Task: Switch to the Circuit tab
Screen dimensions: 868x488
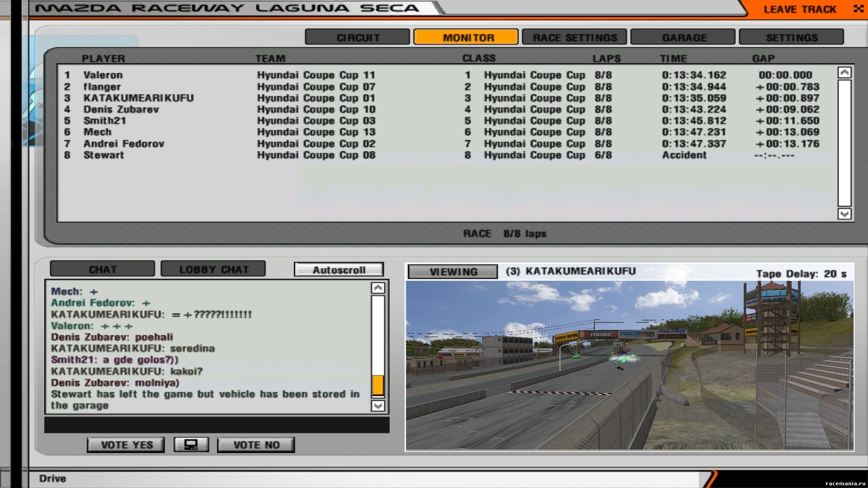Action: (358, 37)
